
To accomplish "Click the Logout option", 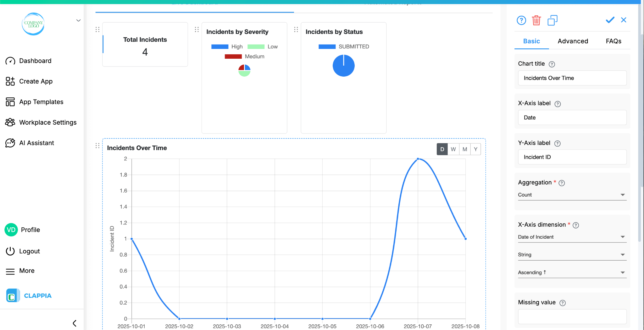I will click(x=29, y=251).
